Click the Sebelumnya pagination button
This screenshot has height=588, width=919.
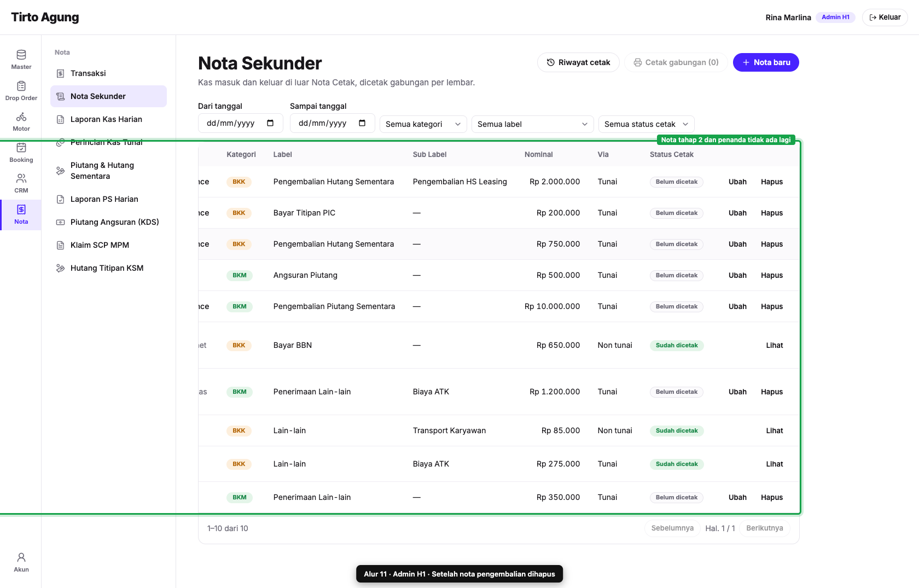click(x=672, y=528)
